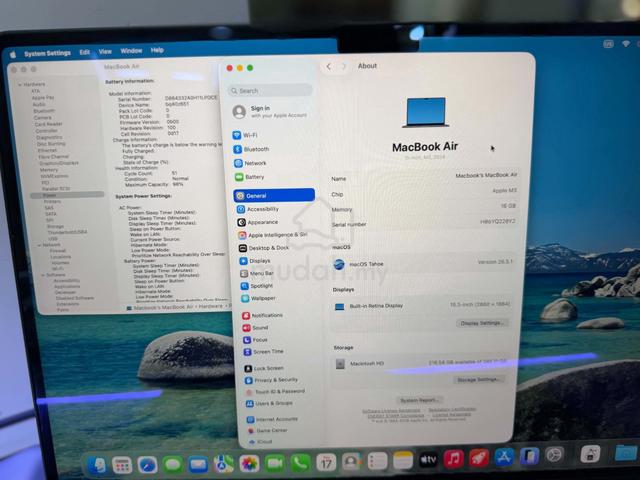This screenshot has height=480, width=640.
Task: Open Battery settings in sidebar
Action: [249, 177]
